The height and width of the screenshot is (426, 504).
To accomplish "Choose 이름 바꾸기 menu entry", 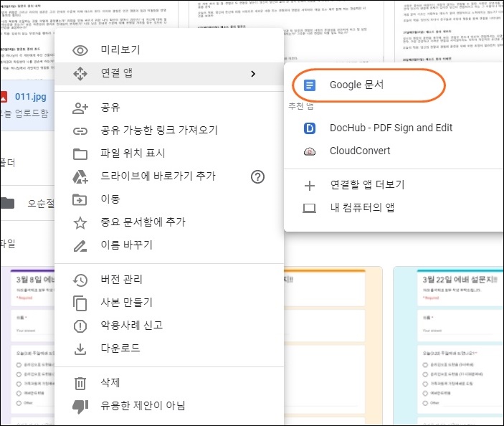I will [169, 246].
